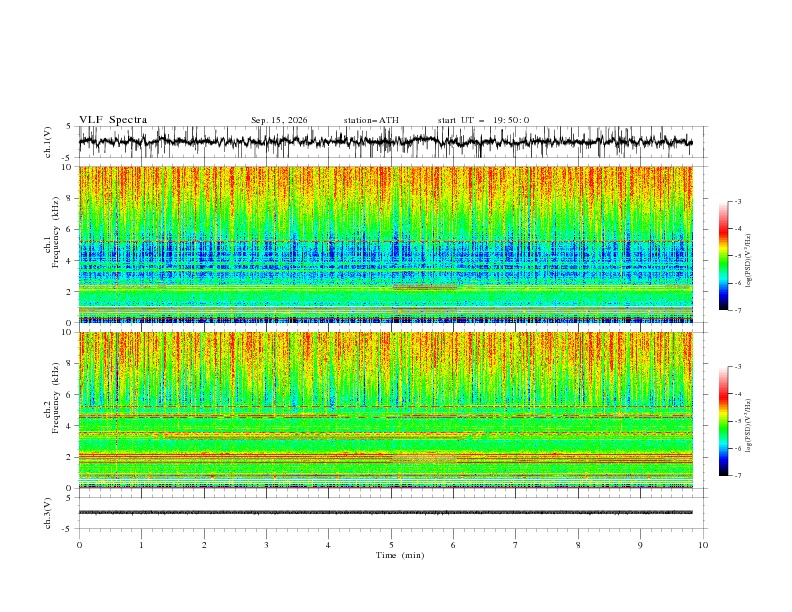Click the 10 minute tick label

[x=703, y=545]
